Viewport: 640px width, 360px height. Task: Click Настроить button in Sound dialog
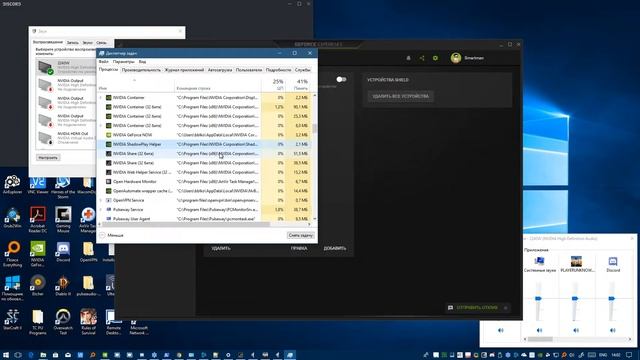tap(48, 158)
